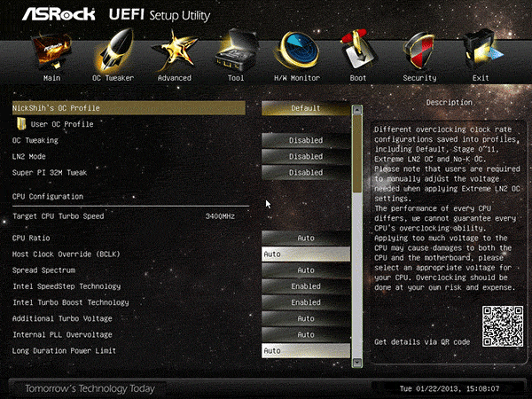
Task: Click the Long Duration Power Limit field
Action: pos(305,351)
